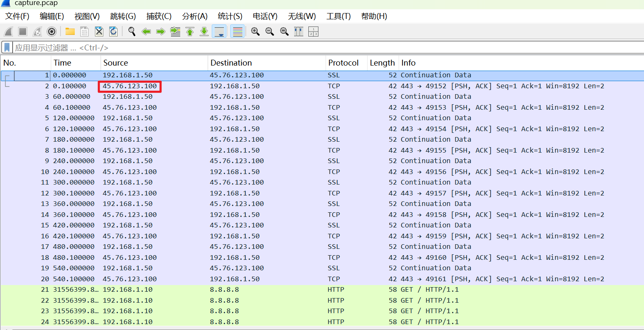Go to the last packet icon
This screenshot has height=330, width=644.
tap(204, 32)
